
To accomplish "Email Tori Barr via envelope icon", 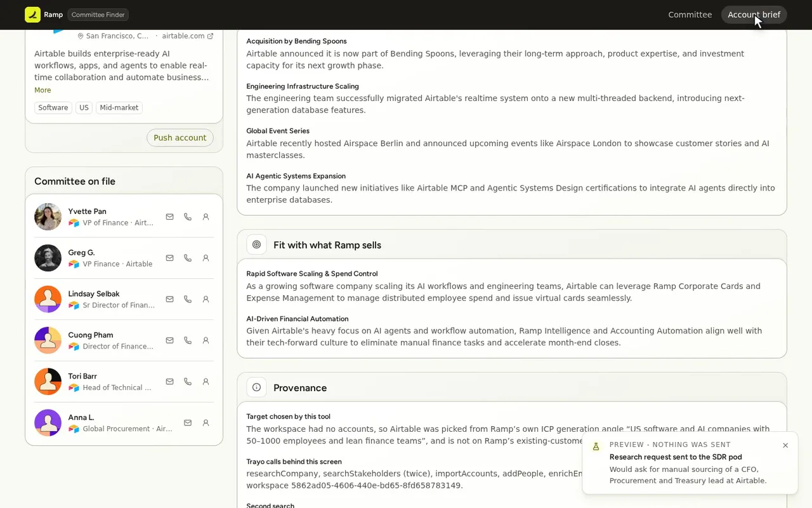I will click(169, 382).
